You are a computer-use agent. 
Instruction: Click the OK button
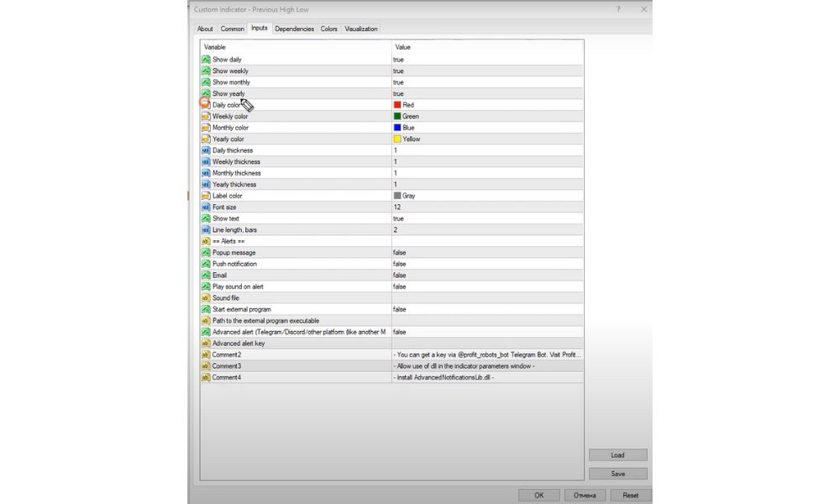coord(539,496)
